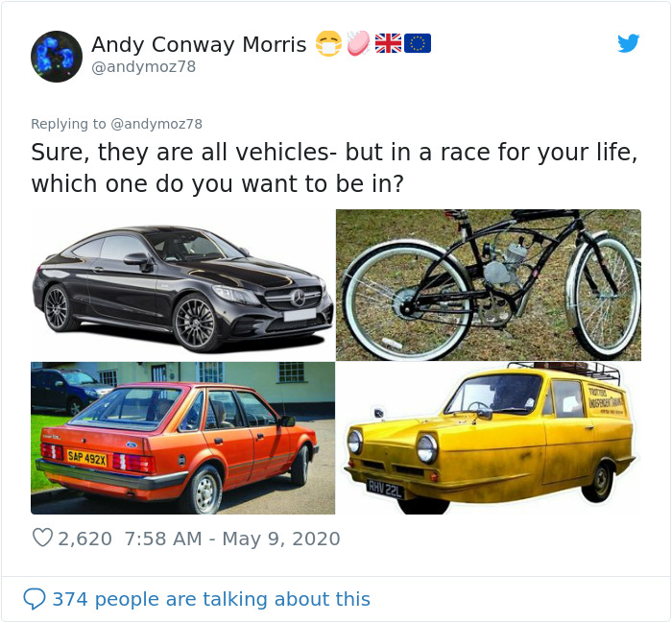
Task: Click the 2,620 likes count
Action: click(x=84, y=539)
